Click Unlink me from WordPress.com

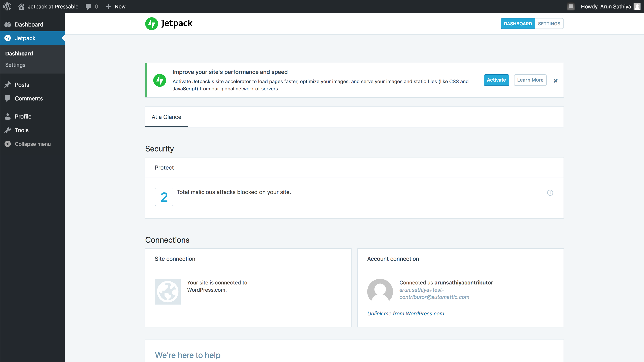coord(405,314)
